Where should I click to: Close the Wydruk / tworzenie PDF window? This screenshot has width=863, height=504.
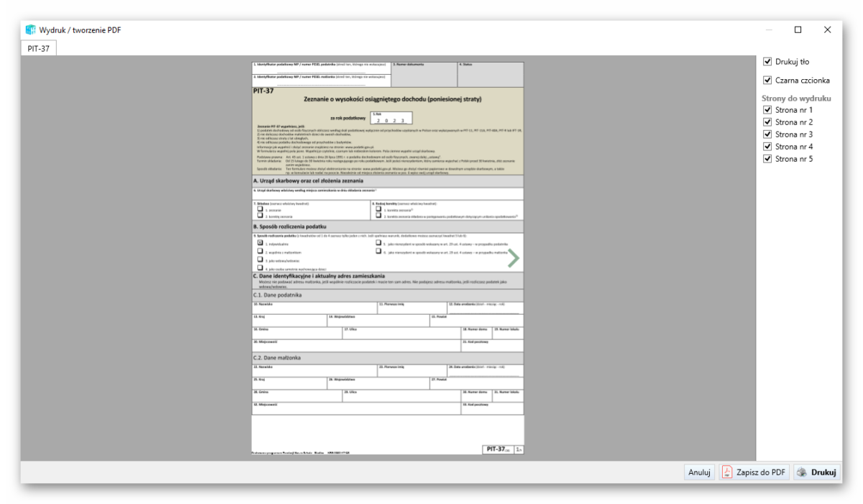[x=827, y=29]
